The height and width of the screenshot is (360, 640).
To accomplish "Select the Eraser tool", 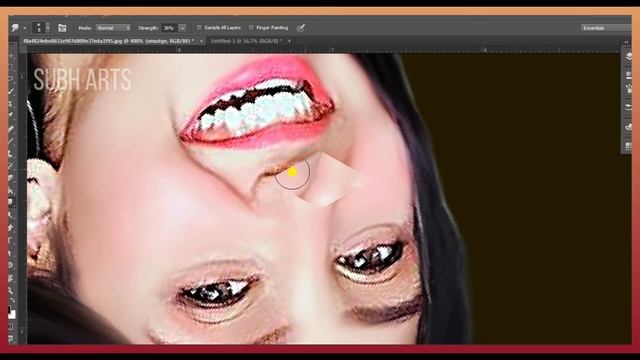I will click(x=12, y=178).
